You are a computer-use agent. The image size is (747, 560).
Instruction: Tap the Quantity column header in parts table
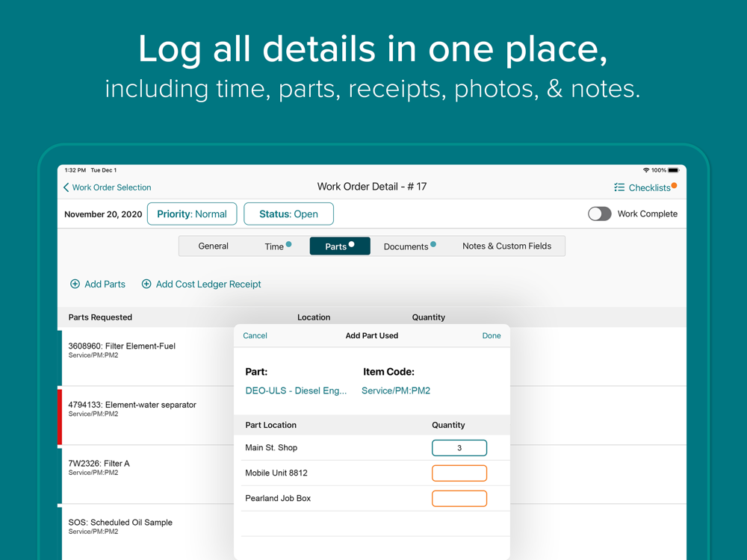pos(428,317)
